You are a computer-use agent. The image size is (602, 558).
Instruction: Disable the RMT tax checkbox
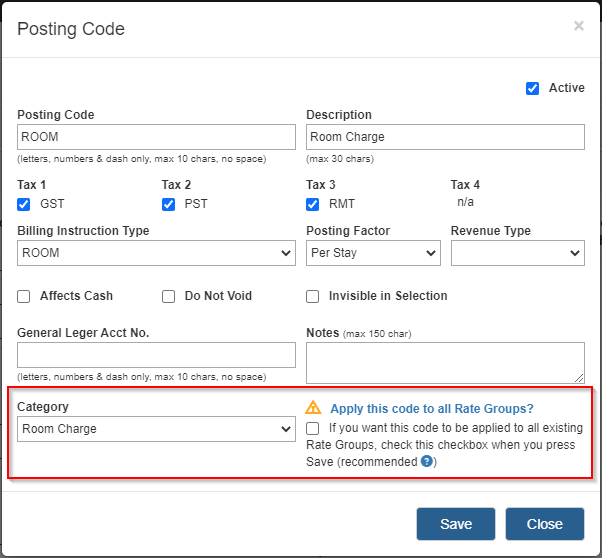click(313, 204)
